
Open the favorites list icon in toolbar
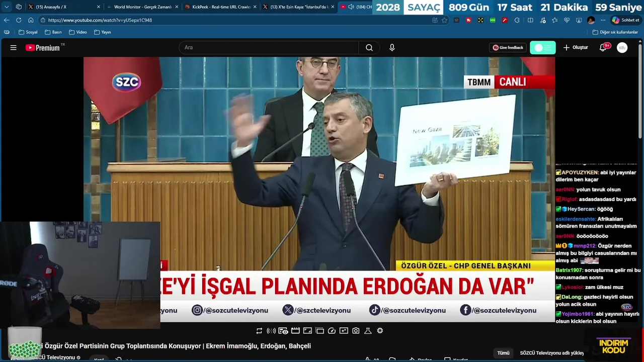point(554,20)
